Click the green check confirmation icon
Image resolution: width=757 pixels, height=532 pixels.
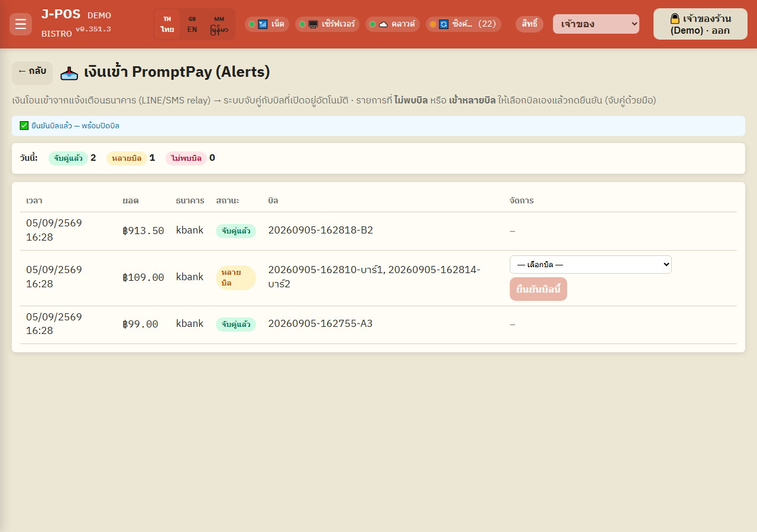(24, 125)
